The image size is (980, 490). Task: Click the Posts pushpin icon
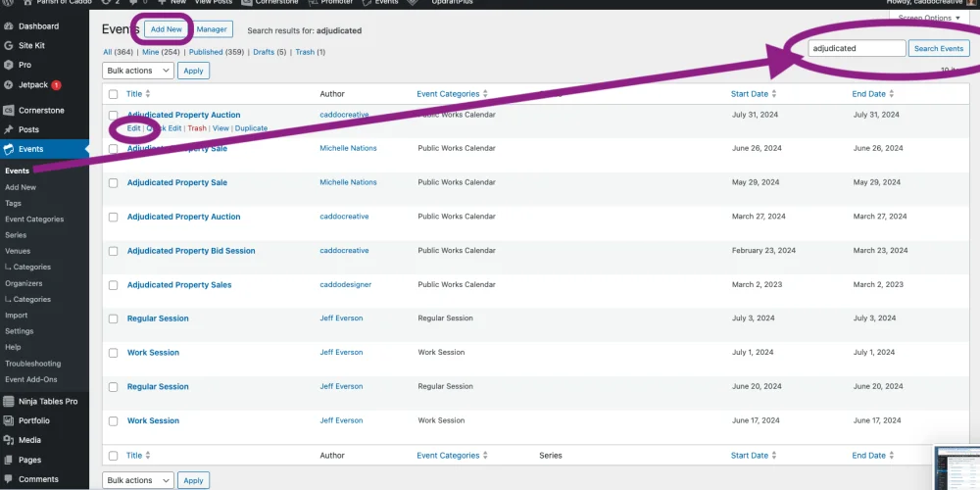tap(9, 129)
